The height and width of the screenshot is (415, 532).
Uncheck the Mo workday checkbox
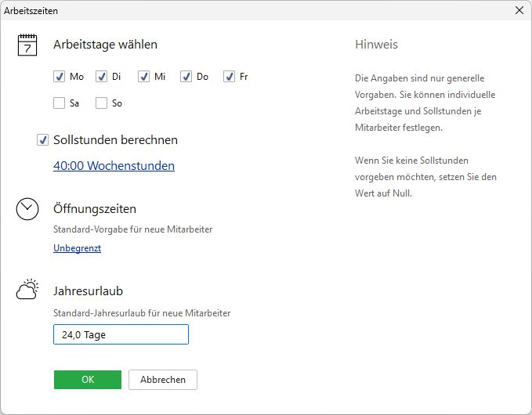(60, 77)
